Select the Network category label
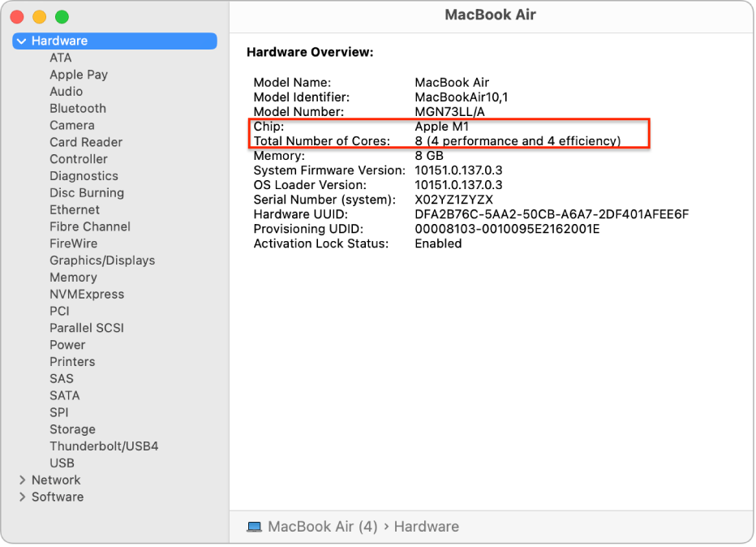Image resolution: width=756 pixels, height=547 pixels. point(56,480)
